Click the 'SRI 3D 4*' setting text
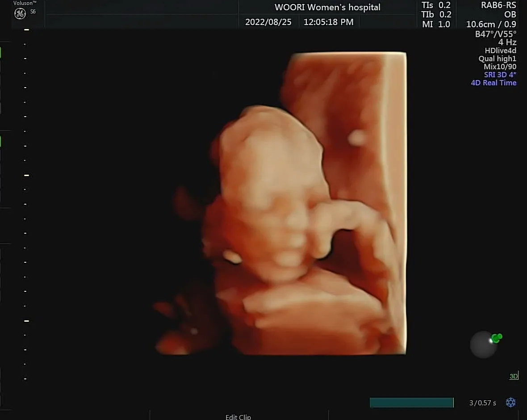The image size is (527, 420). (x=500, y=75)
